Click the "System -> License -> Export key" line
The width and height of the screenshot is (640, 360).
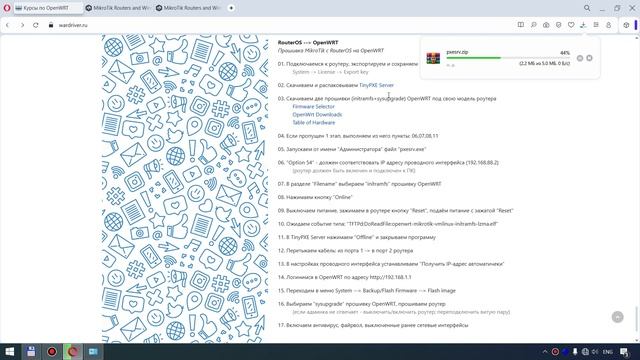[330, 72]
